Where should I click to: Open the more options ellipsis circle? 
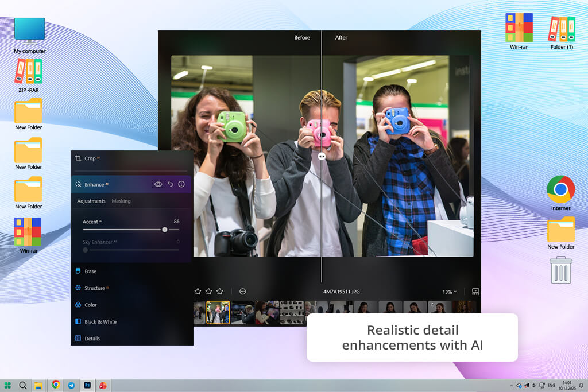click(243, 291)
